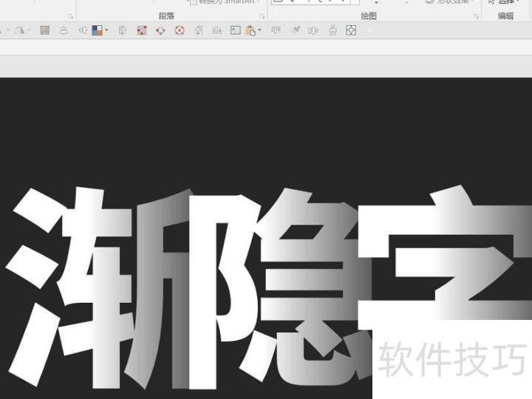532x399 pixels.
Task: Open the paste icon dropdown arrow
Action: (x=259, y=30)
